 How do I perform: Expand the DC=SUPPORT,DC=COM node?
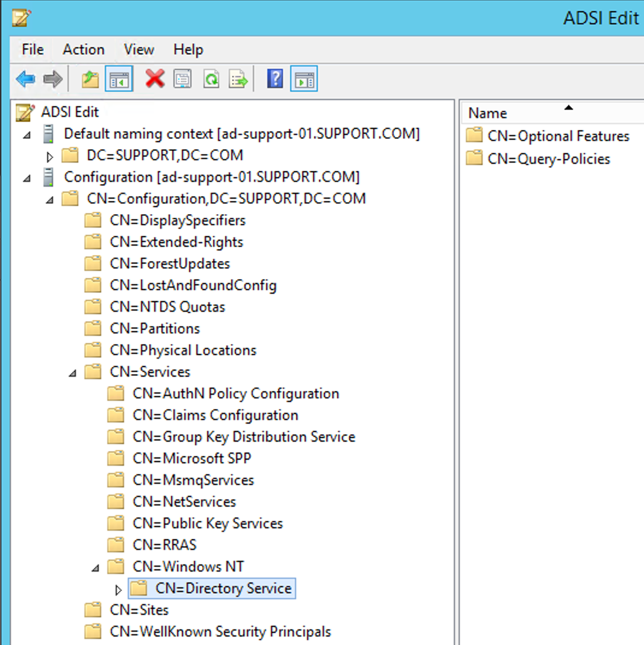click(x=49, y=155)
